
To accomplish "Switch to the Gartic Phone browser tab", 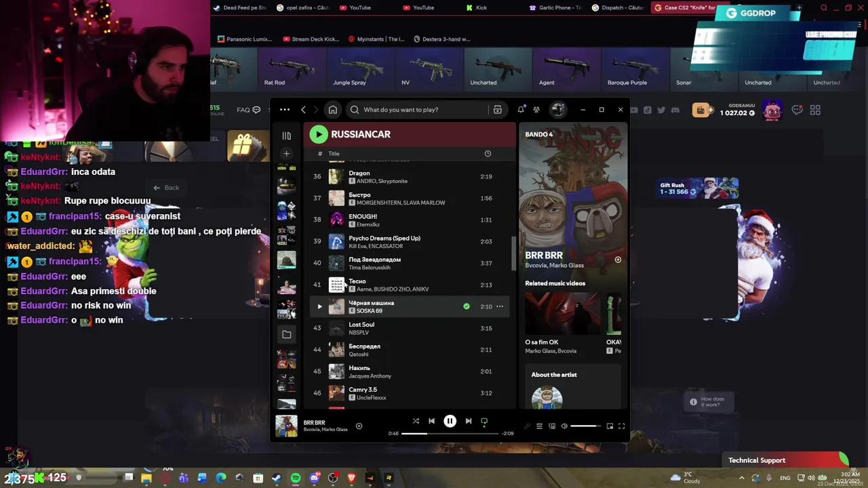I will (554, 7).
